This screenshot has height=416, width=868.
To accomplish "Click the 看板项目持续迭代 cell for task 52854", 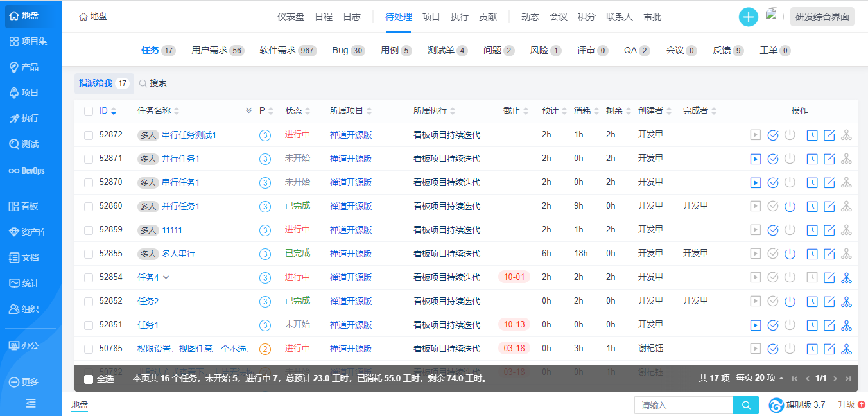I will [447, 277].
